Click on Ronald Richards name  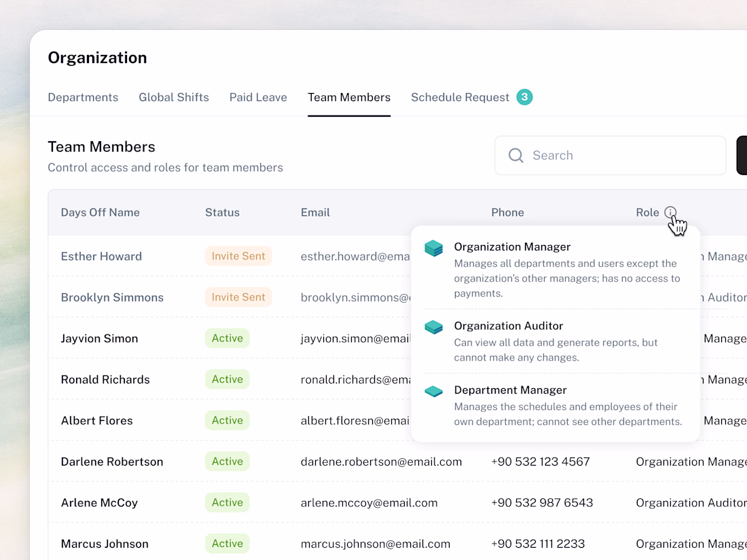click(105, 379)
